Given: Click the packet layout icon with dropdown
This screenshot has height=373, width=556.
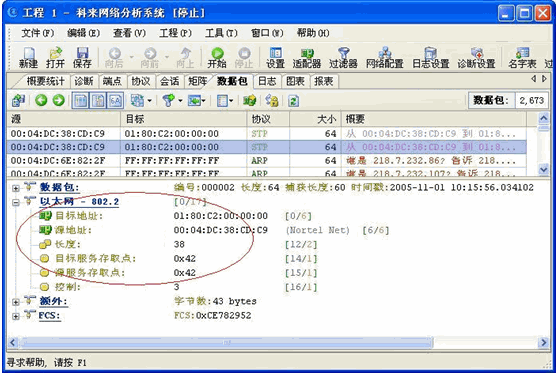Looking at the screenshot, I should coord(137,101).
